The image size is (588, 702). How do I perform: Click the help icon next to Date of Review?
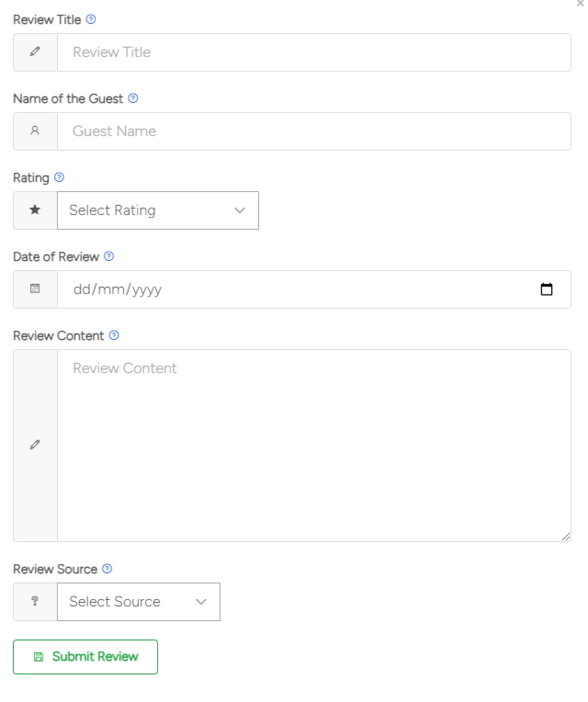pos(109,256)
